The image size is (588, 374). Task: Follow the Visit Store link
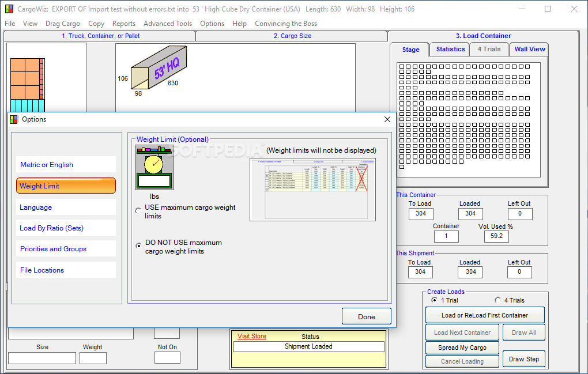(x=251, y=336)
